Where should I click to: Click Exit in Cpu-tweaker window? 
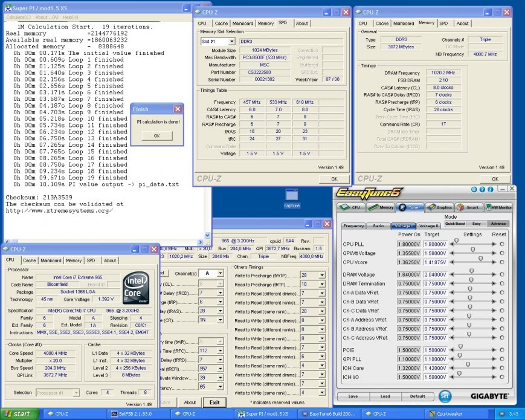point(214,402)
